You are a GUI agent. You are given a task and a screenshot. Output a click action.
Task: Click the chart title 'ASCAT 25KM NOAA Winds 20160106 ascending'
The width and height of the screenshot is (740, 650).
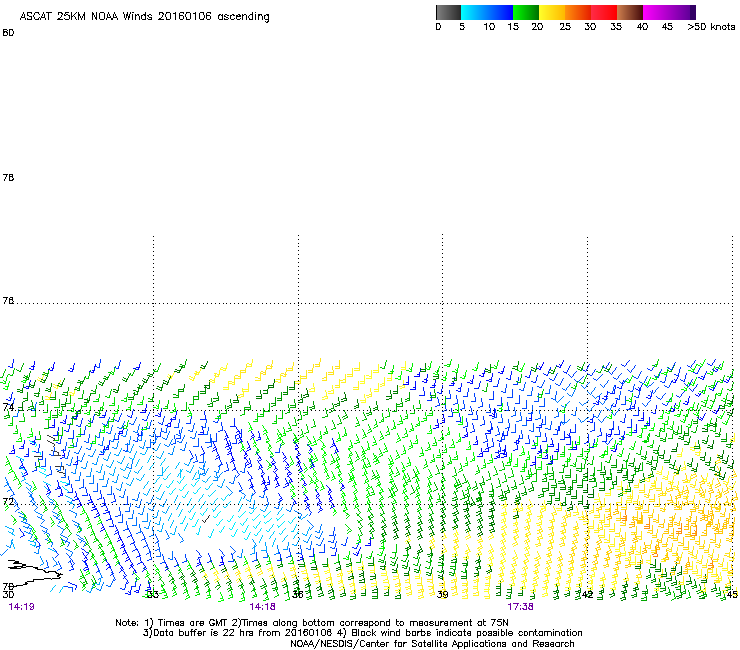click(144, 17)
